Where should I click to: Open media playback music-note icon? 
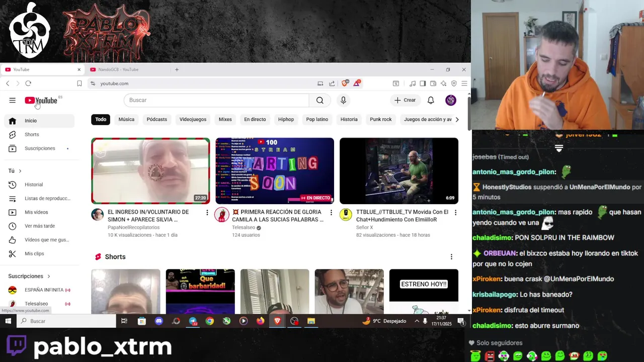pyautogui.click(x=413, y=83)
